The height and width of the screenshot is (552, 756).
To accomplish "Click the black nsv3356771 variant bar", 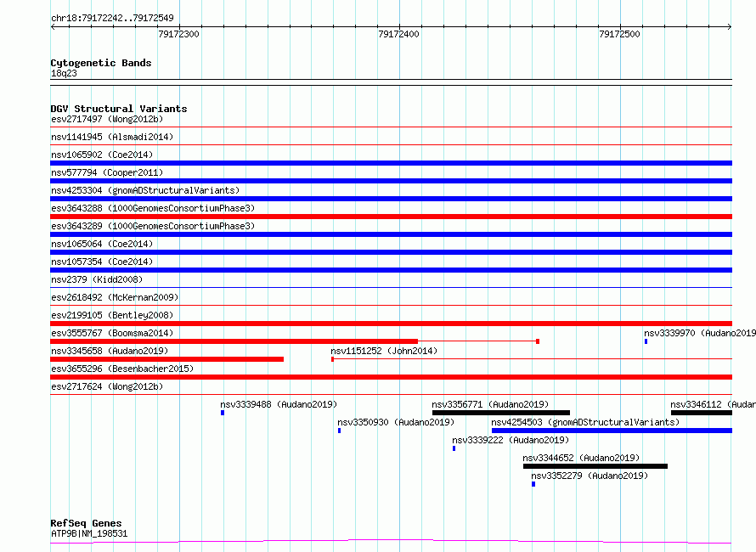I will [500, 413].
